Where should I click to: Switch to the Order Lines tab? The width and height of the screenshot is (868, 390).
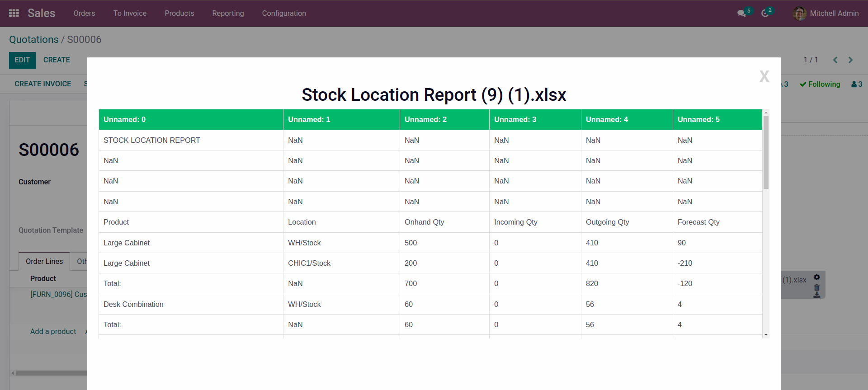point(44,261)
